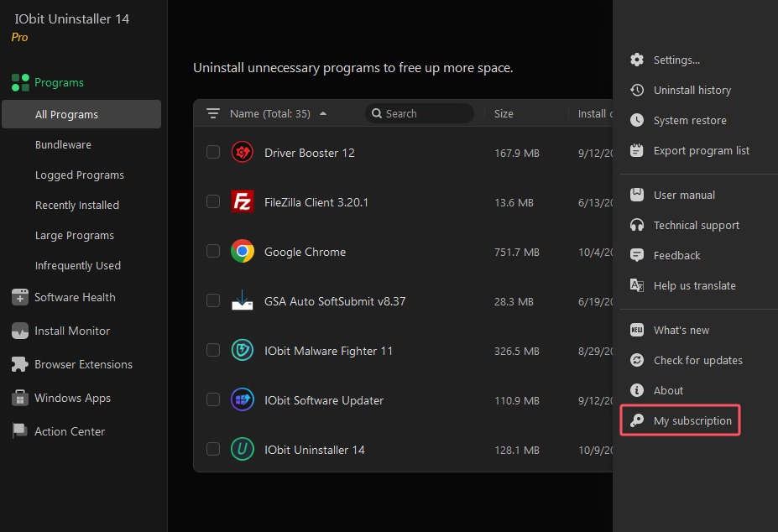Click the IObit Uninstaller 14 app icon
The image size is (778, 532).
click(x=243, y=449)
